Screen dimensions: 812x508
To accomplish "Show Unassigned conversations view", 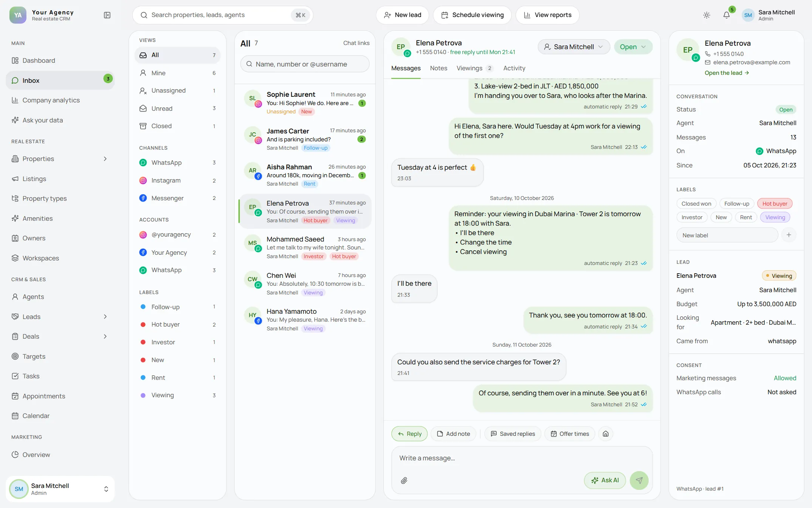I will coord(177,91).
